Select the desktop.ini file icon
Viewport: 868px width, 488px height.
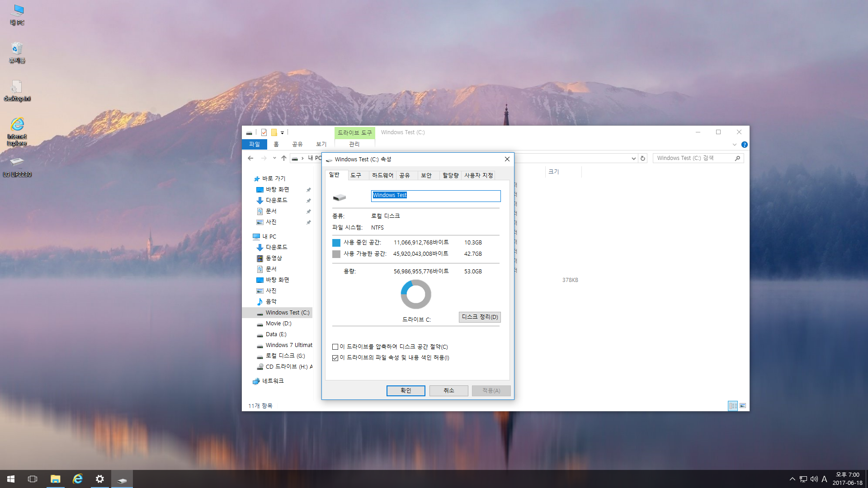point(17,90)
